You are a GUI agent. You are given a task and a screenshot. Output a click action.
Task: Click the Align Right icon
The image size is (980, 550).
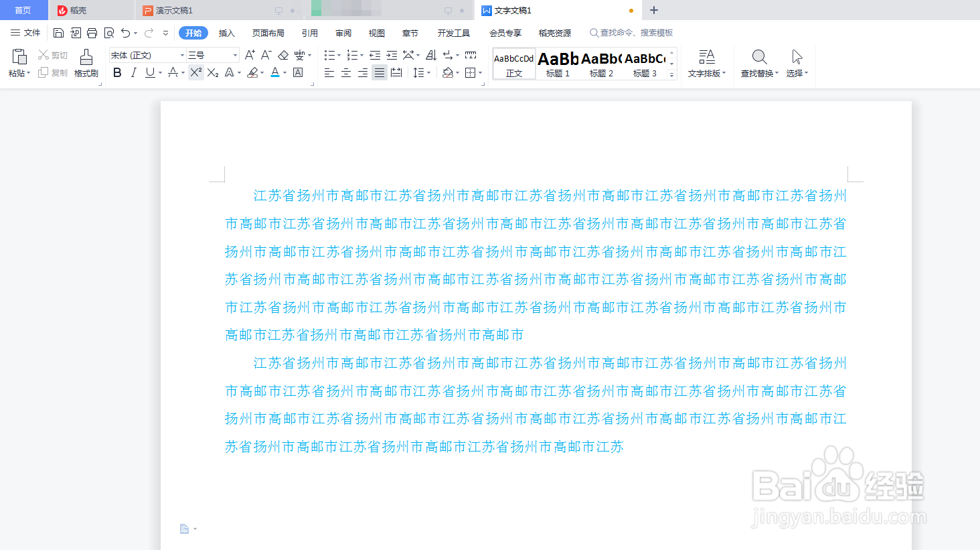[x=362, y=72]
